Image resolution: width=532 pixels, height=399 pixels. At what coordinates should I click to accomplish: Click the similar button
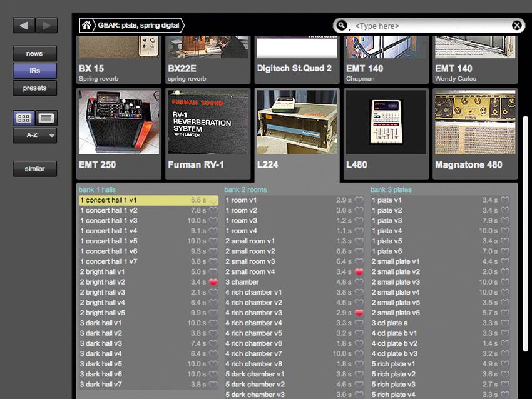point(35,168)
